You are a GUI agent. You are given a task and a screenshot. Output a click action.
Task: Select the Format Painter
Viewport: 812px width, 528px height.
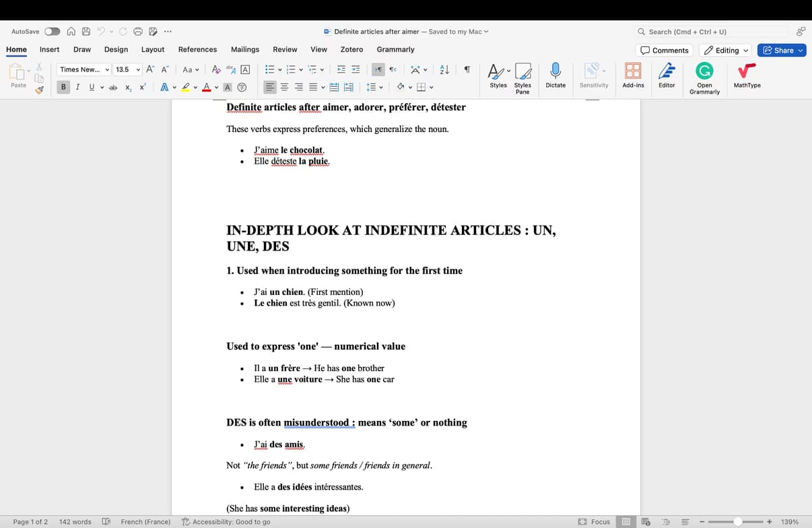(40, 89)
